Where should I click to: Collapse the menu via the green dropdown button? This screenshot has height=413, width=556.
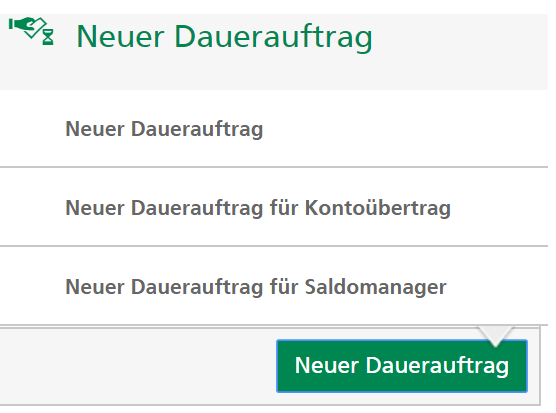pyautogui.click(x=402, y=365)
